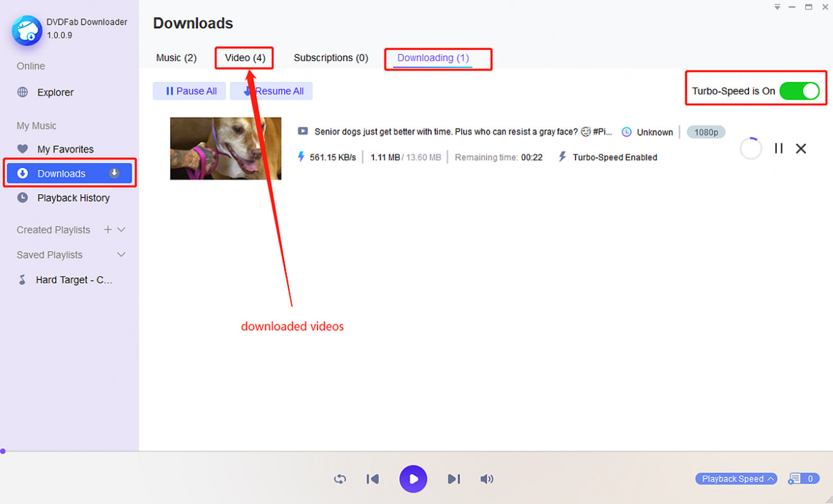Pause the senior dogs video download

click(779, 149)
